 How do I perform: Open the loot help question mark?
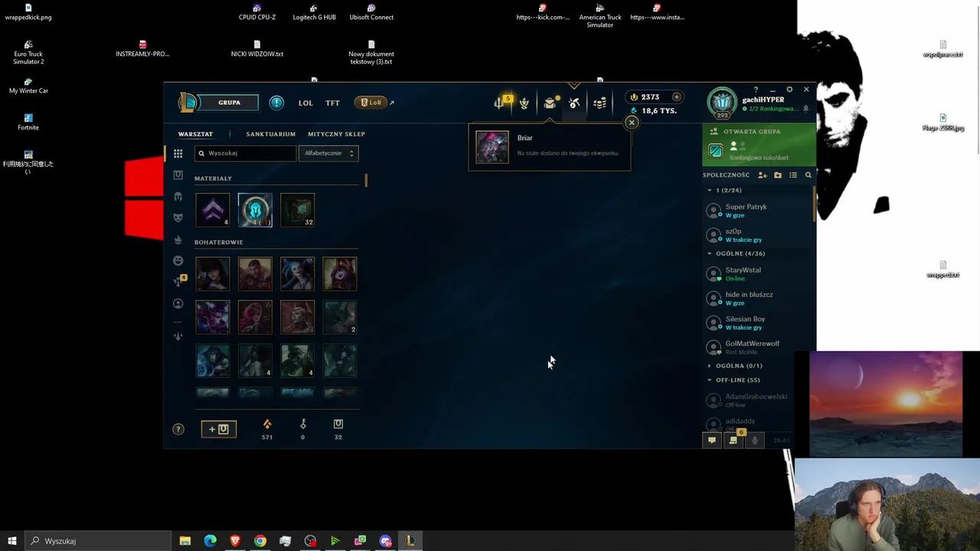[x=178, y=429]
